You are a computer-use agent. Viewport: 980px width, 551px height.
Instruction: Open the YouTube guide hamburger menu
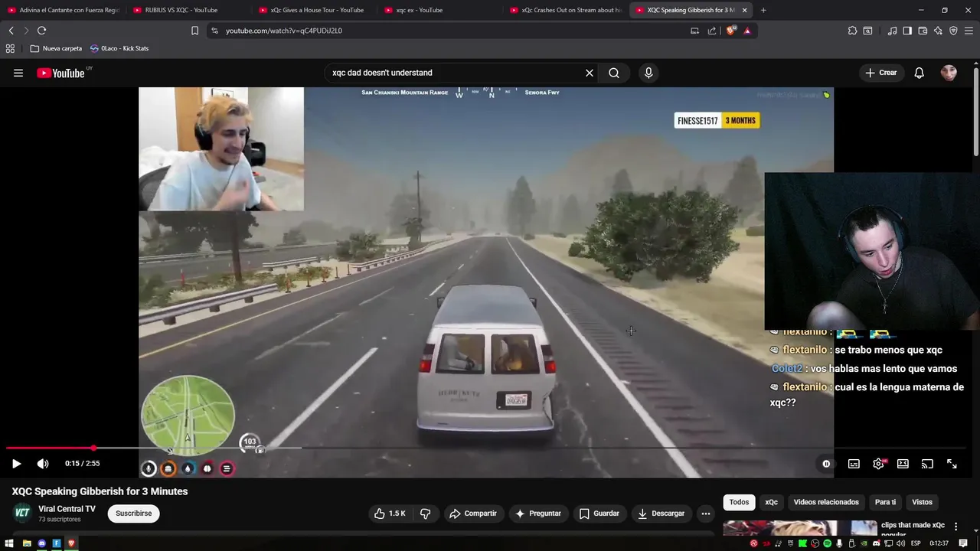coord(18,73)
